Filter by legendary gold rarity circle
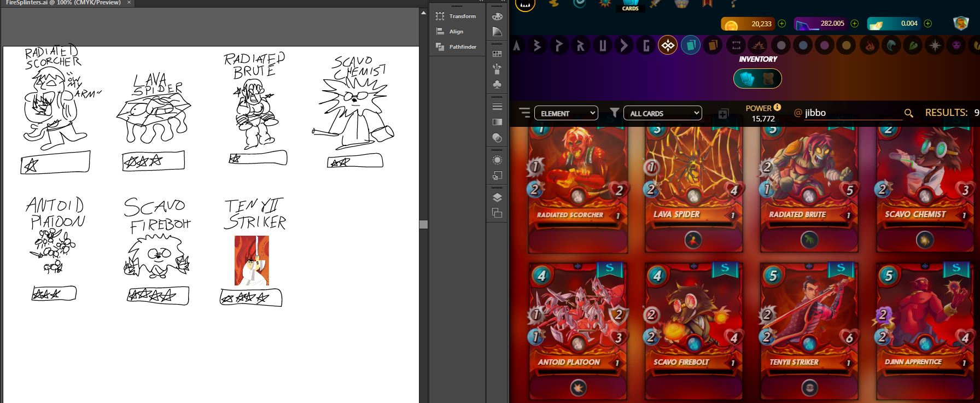The image size is (980, 403). click(x=847, y=45)
